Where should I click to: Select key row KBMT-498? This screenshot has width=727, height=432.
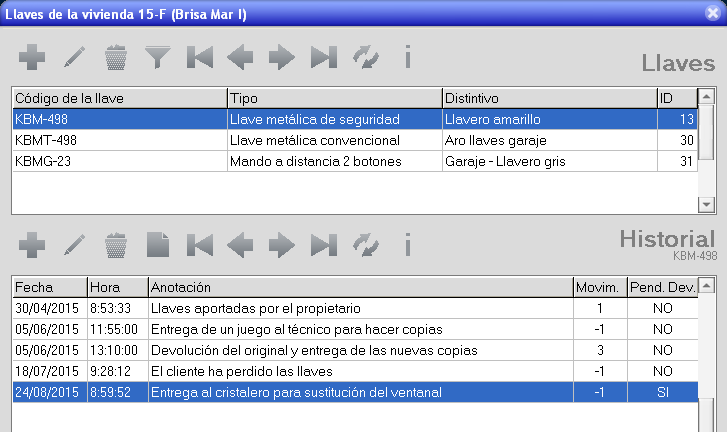point(355,140)
